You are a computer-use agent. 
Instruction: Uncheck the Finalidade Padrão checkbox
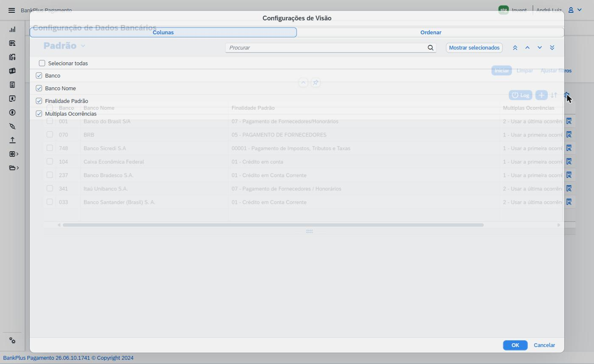[39, 101]
